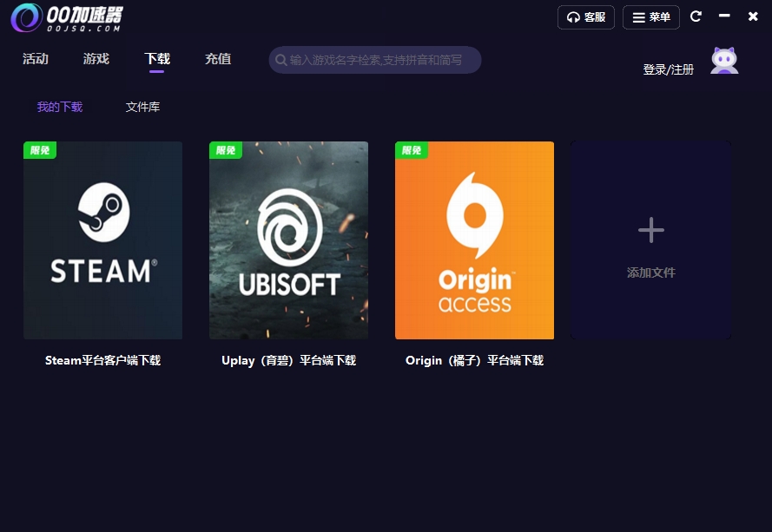The image size is (772, 532).
Task: Click the 添加文件 label
Action: (x=651, y=273)
